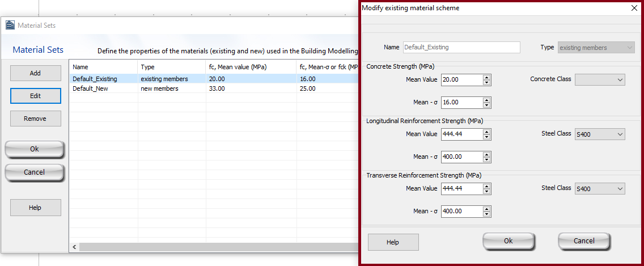644x266 pixels.
Task: Decrease Concrete Mean - σ with down arrow
Action: 486,105
